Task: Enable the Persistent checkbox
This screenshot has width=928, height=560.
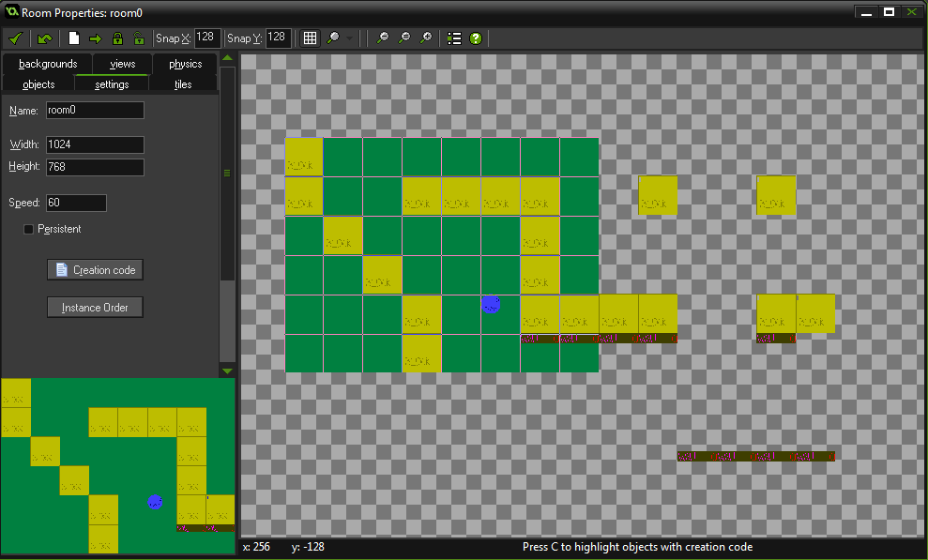Action: tap(28, 229)
